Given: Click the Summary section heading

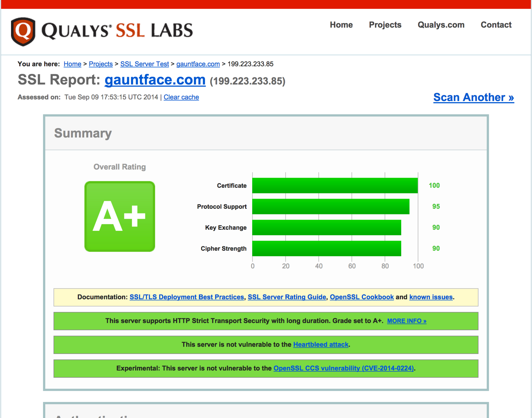Looking at the screenshot, I should coord(83,133).
